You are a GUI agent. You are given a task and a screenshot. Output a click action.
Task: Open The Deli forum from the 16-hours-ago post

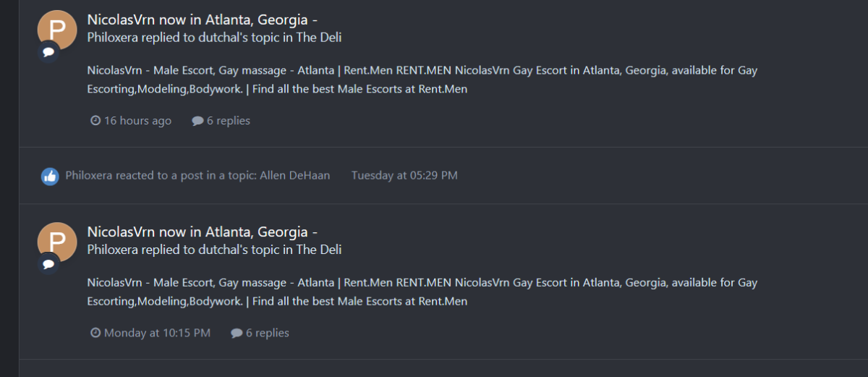pyautogui.click(x=319, y=37)
